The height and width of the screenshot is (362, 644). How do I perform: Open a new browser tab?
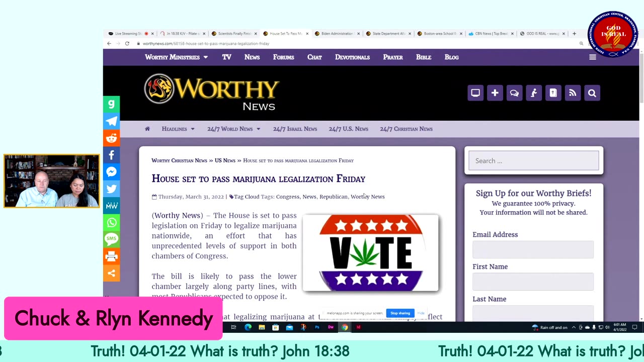(x=574, y=34)
